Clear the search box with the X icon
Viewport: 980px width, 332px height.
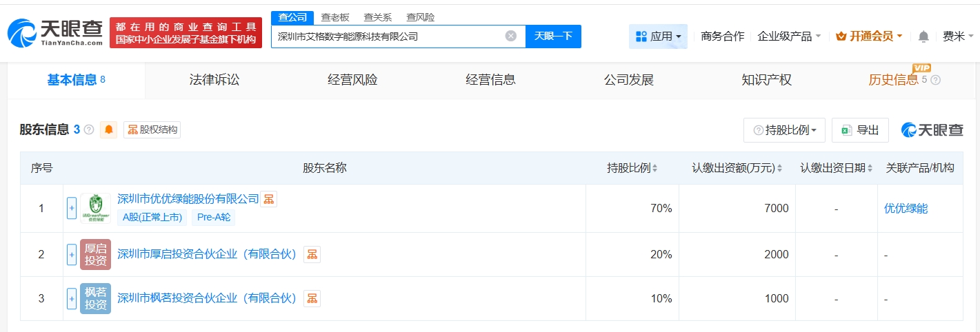510,37
